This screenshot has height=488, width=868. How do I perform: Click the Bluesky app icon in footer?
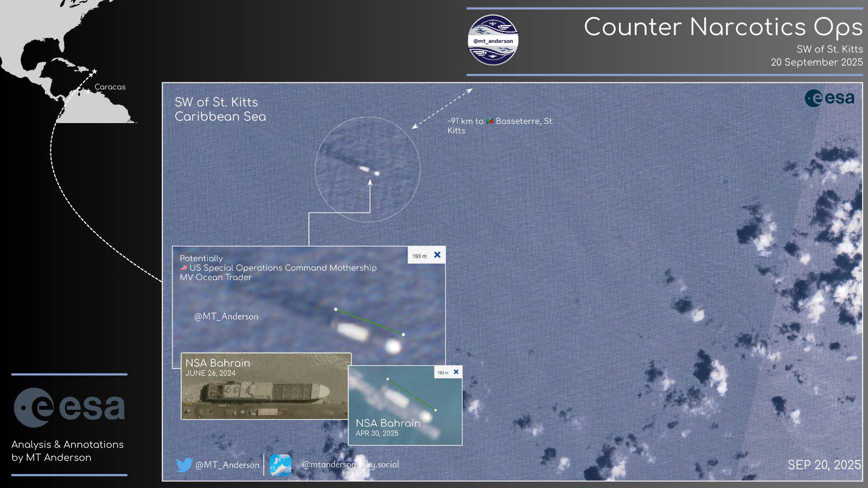280,465
